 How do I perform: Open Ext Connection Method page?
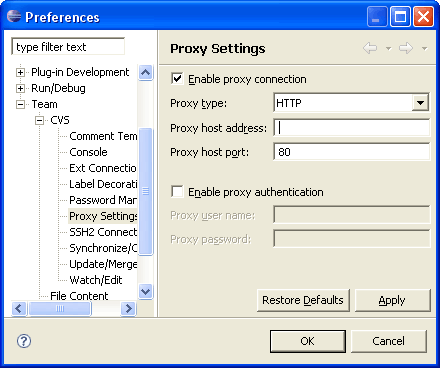[103, 168]
